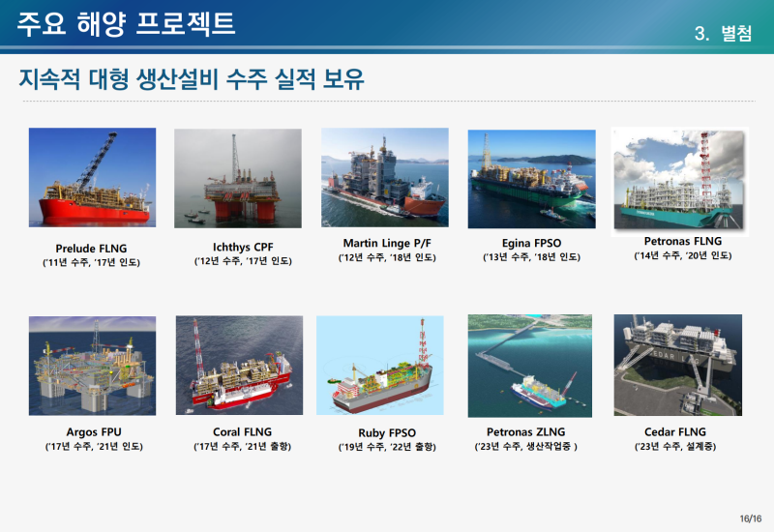Select the 'Egina FPSO' caption label
This screenshot has width=774, height=532.
(x=531, y=243)
